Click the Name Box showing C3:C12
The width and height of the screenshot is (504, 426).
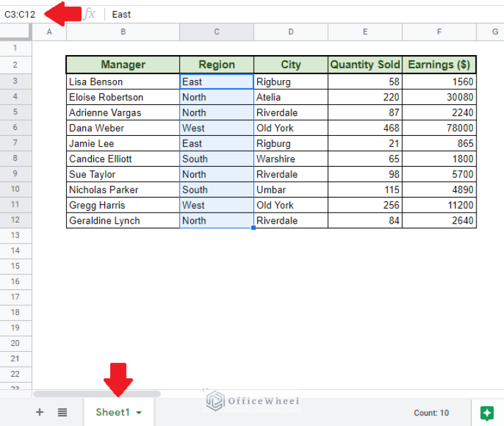click(20, 14)
